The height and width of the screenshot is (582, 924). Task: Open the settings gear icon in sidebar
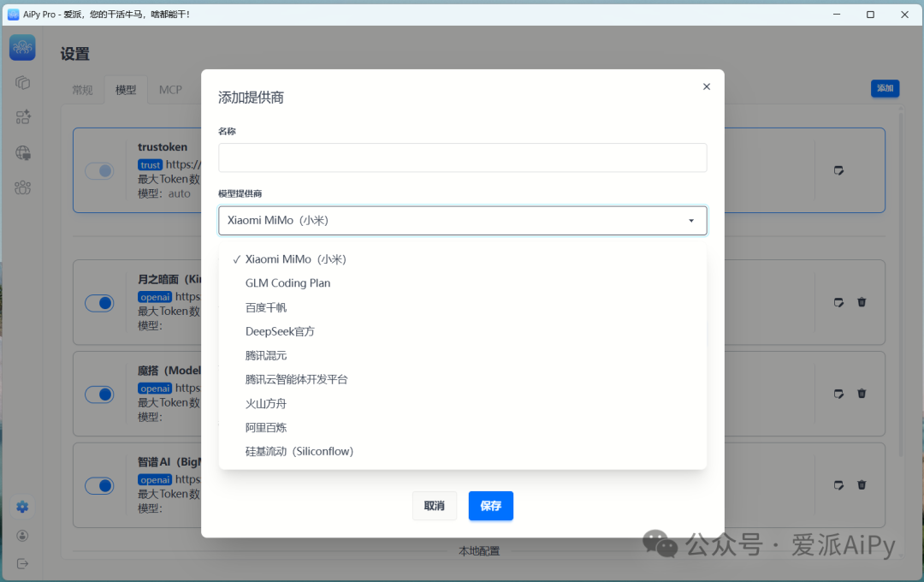coord(22,507)
